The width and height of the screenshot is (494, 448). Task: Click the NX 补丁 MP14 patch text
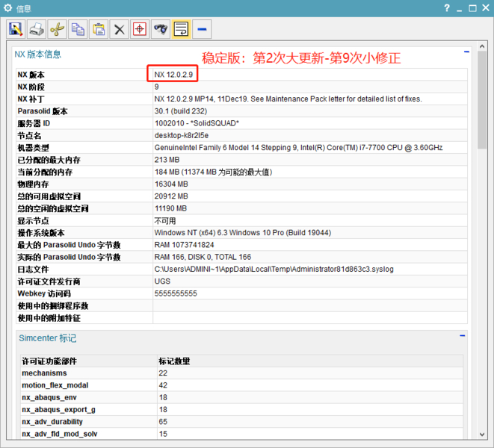[288, 99]
